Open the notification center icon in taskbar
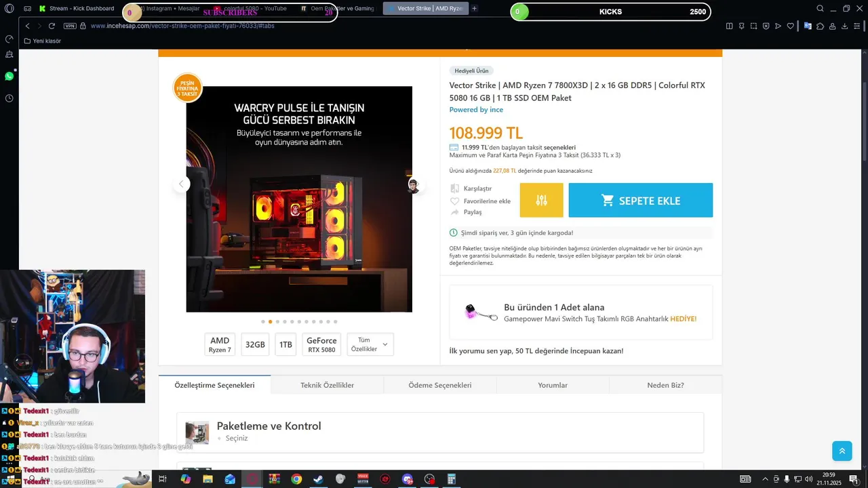The width and height of the screenshot is (868, 488). [856, 479]
